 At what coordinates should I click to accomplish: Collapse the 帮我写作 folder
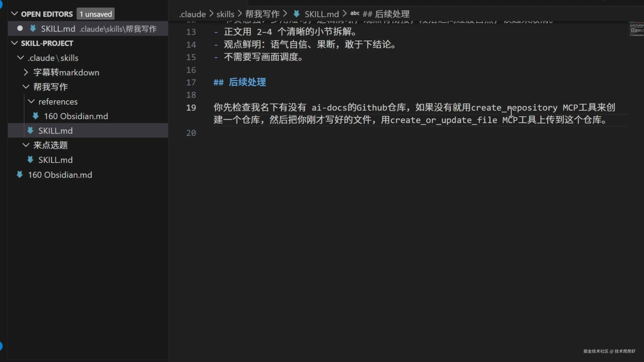26,87
